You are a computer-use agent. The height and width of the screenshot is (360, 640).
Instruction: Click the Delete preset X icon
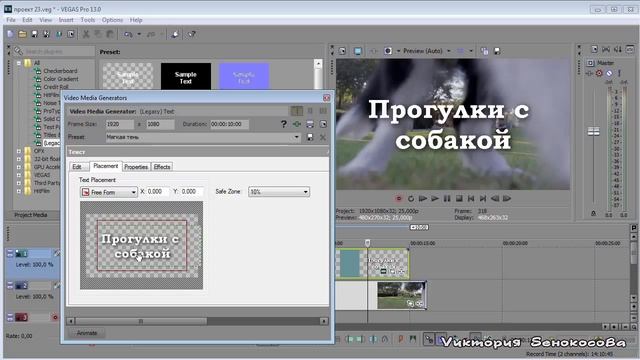[x=323, y=137]
